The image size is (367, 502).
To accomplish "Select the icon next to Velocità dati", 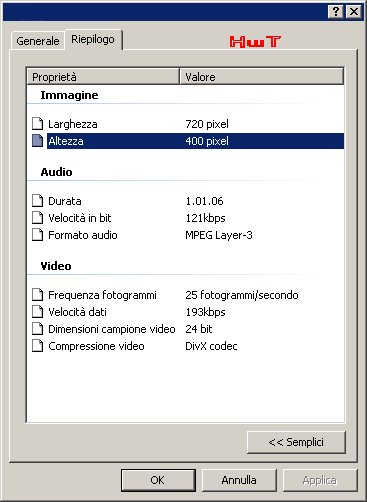I will pyautogui.click(x=38, y=312).
